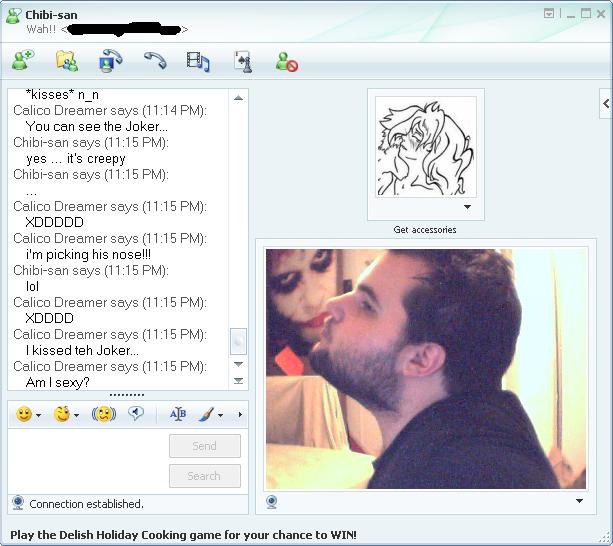The image size is (613, 546).
Task: Block this contact icon
Action: click(287, 63)
